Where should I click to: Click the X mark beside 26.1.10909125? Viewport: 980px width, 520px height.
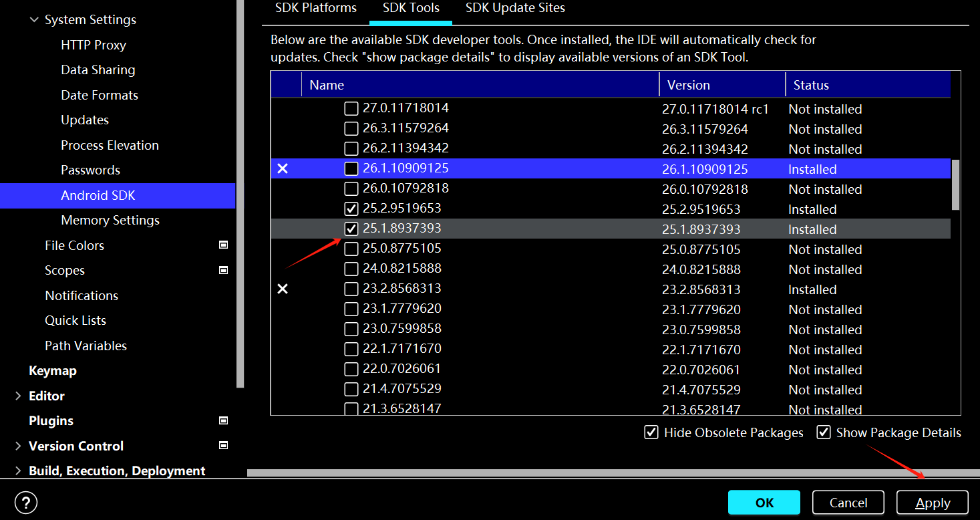(283, 168)
